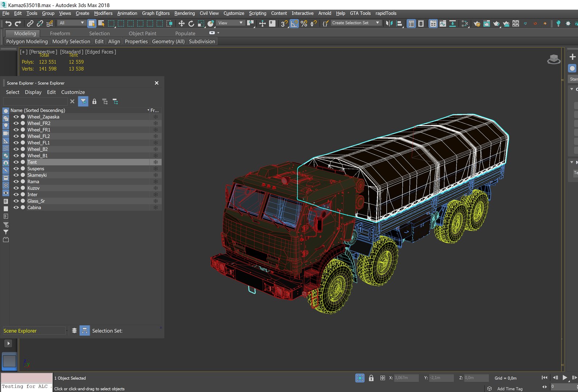
Task: Open the Modify Selection ribbon panel
Action: point(71,41)
